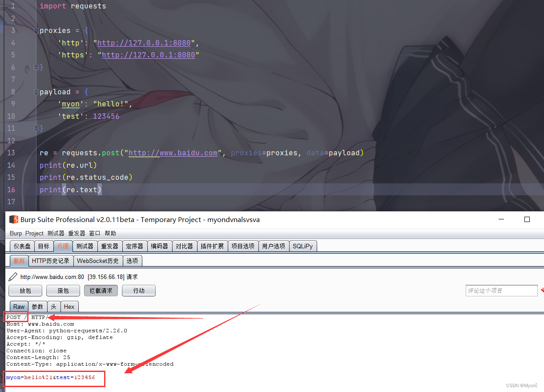Viewport: 544px width, 392px height.
Task: Click fold end marker at payload closing brace
Action: [x=36, y=129]
